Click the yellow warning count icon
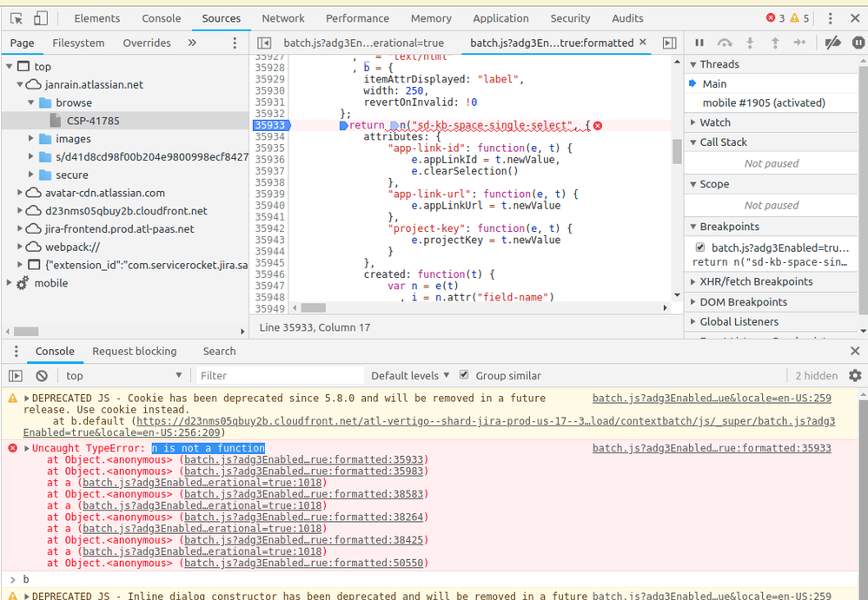The height and width of the screenshot is (600, 868). [794, 17]
